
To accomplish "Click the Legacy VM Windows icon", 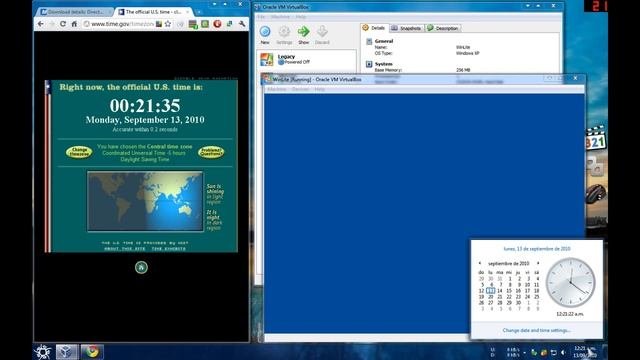I will click(267, 60).
